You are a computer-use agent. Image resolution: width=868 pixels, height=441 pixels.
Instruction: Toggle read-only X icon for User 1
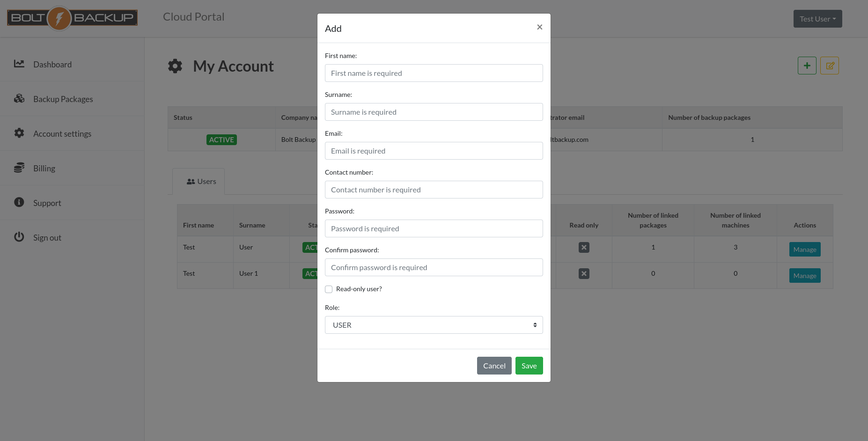584,273
